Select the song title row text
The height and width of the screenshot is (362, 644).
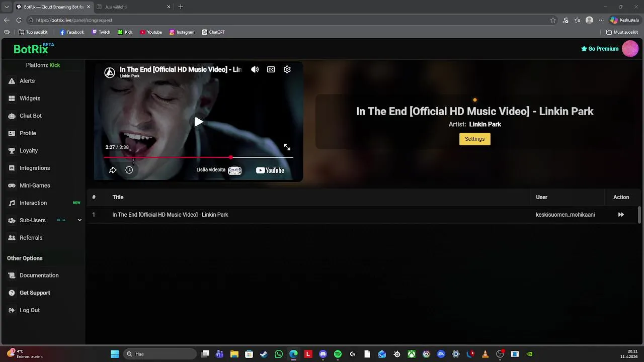click(170, 215)
